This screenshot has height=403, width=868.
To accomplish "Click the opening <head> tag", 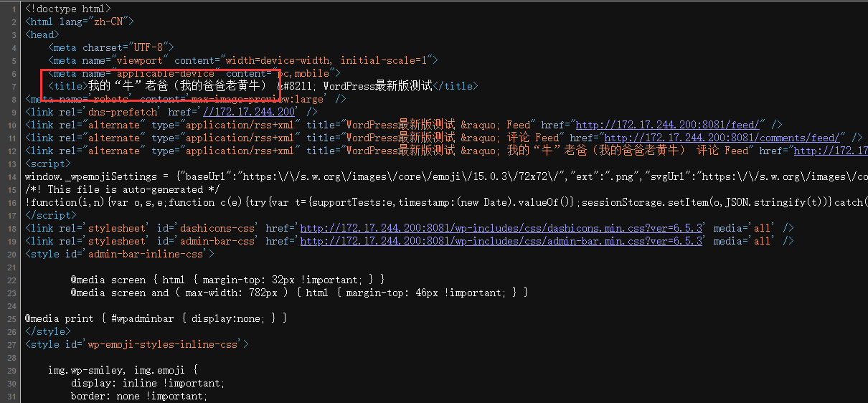I will (x=42, y=34).
